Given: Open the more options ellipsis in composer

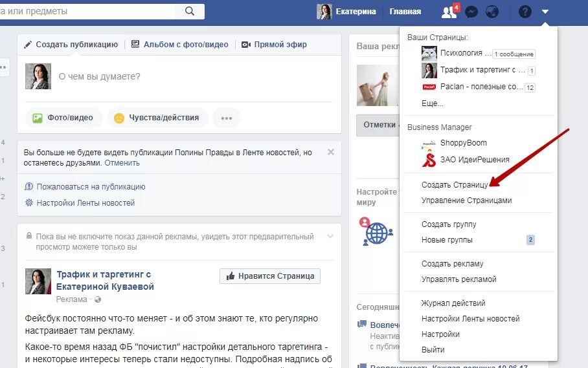Looking at the screenshot, I should [x=227, y=118].
